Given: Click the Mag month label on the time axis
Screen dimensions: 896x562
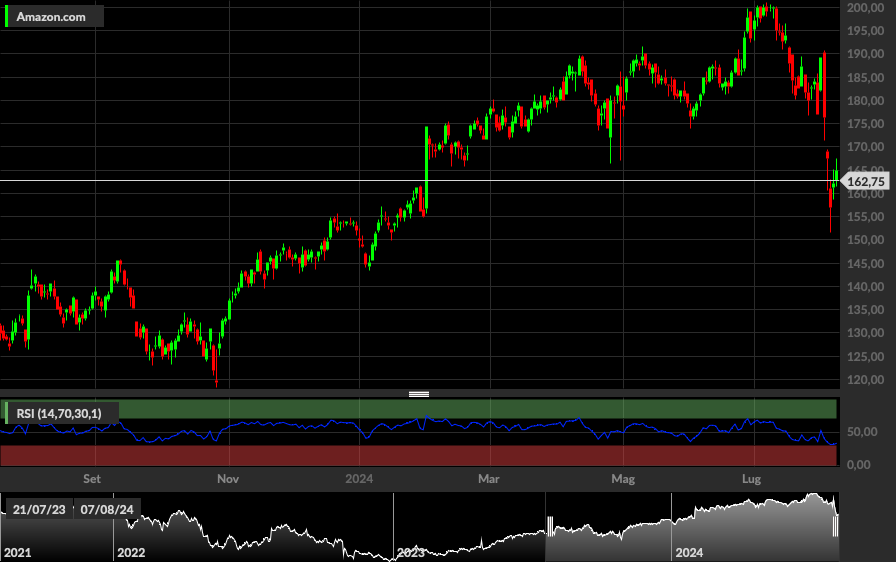Looking at the screenshot, I should tap(623, 479).
